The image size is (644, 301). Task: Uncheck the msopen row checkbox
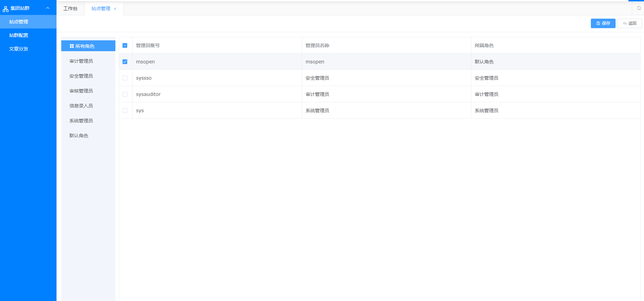125,62
